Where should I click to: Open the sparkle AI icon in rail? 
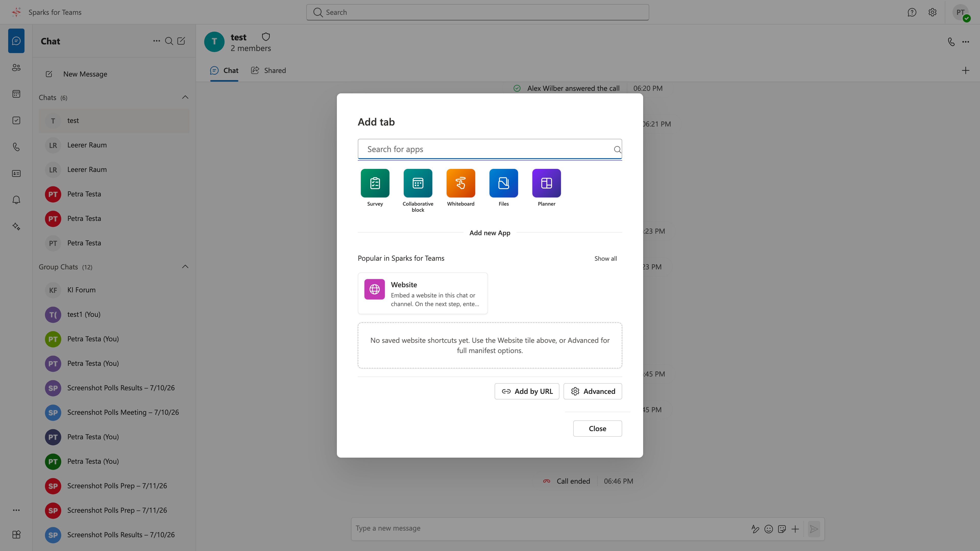(16, 227)
